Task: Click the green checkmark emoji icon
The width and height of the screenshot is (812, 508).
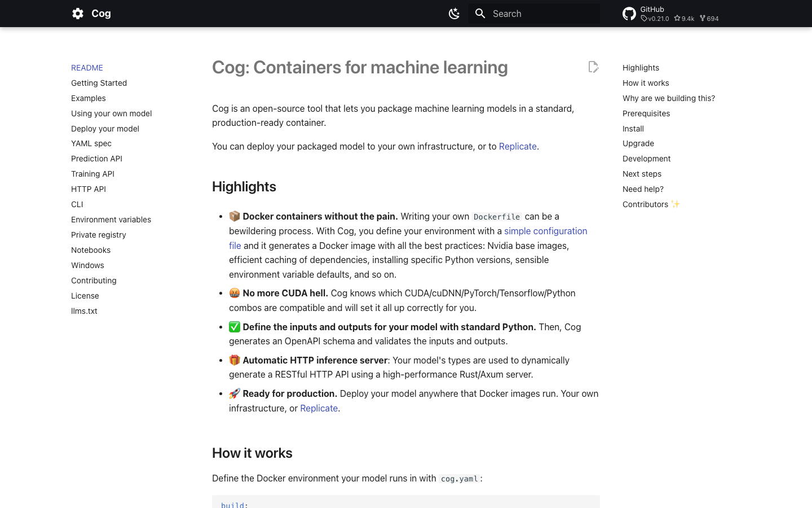Action: 235,327
